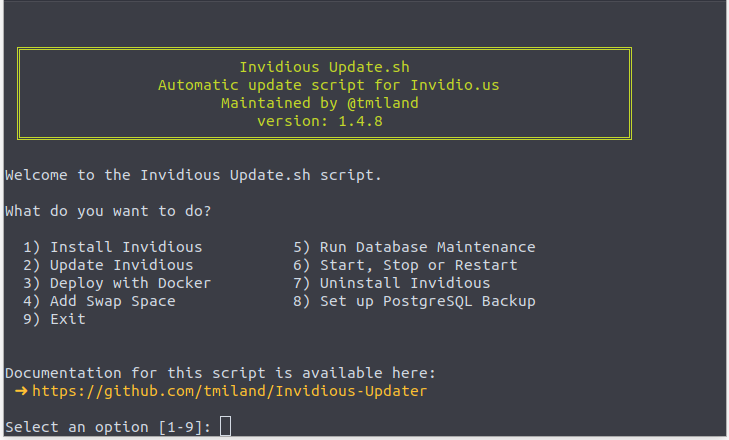Click 'What do you want to do?' text
729x440 pixels.
click(108, 211)
